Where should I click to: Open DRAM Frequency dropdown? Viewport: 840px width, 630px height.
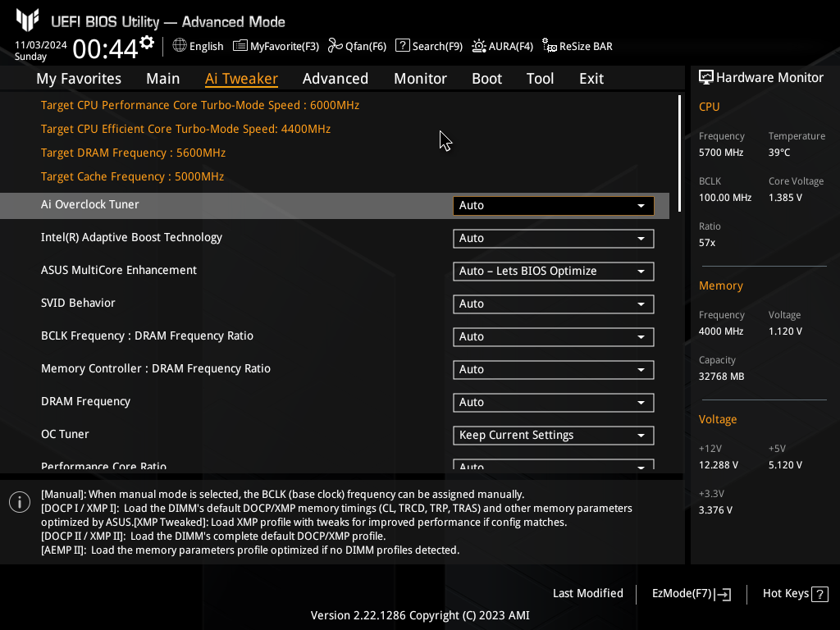point(554,402)
